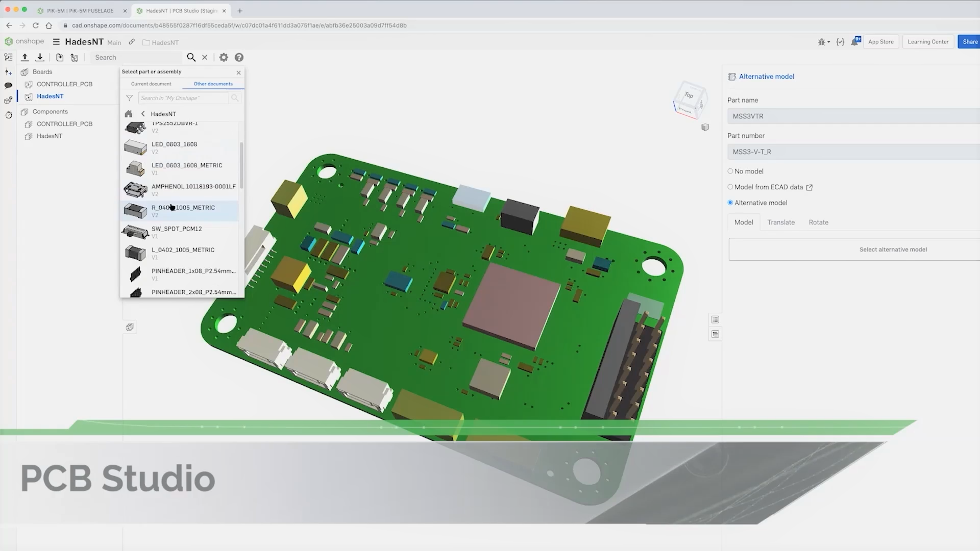Click the upload arrow icon in toolbar
Viewport: 980px width, 551px height.
pos(24,57)
